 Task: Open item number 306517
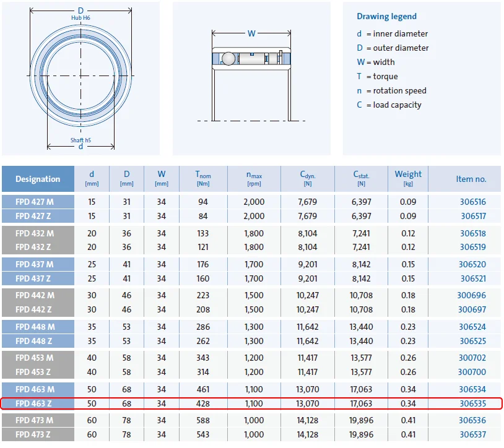472,216
